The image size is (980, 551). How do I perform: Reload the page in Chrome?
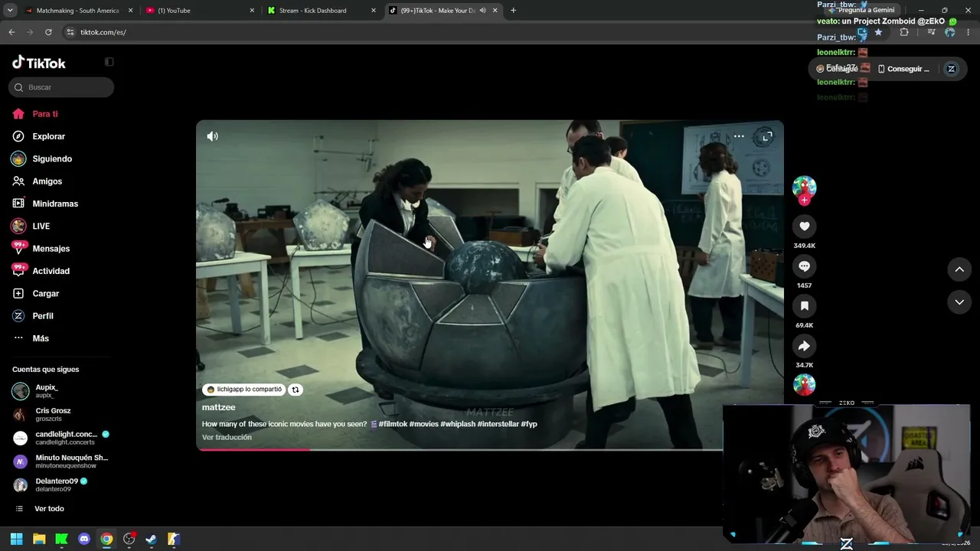pyautogui.click(x=48, y=32)
